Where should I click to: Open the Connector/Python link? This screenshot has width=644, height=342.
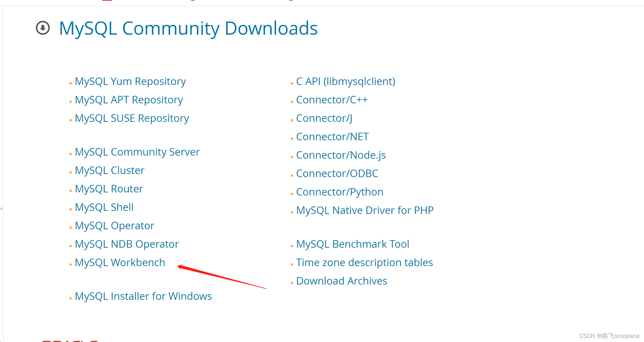pyautogui.click(x=340, y=192)
